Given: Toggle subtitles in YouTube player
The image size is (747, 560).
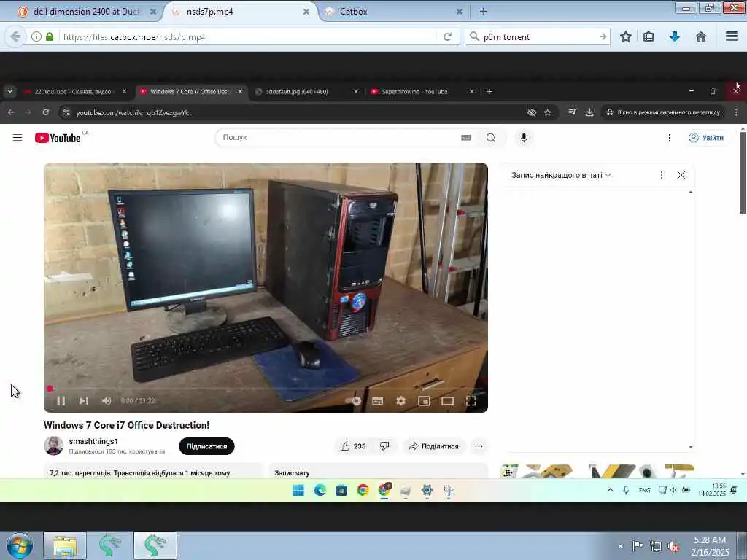Looking at the screenshot, I should [377, 401].
